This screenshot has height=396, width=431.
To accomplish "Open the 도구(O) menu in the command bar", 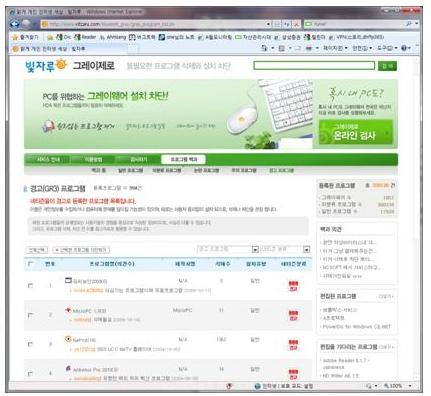I will coord(387,48).
